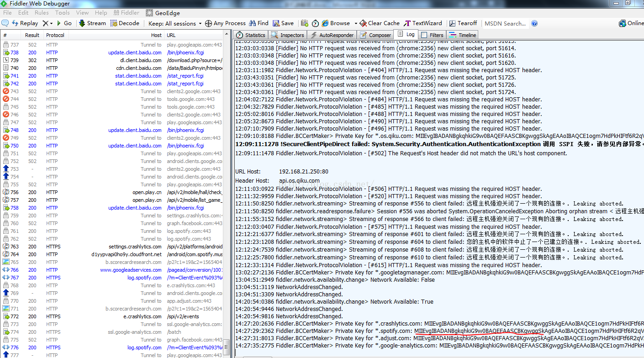
Task: Select session 767 log.spotify.com
Action: coord(112,278)
